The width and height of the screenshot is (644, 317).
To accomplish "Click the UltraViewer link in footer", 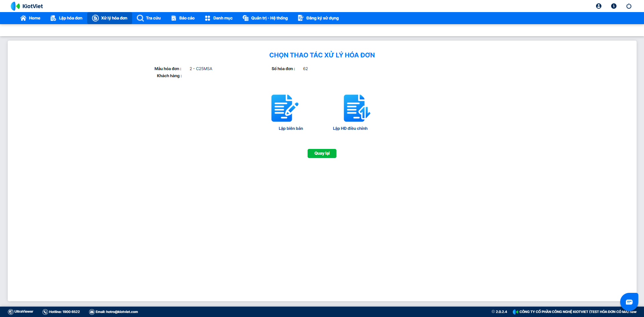I will (x=24, y=312).
